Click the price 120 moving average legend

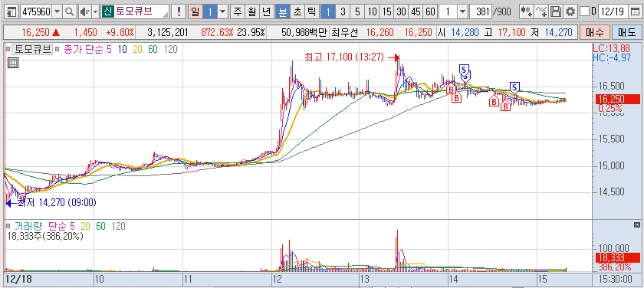click(x=171, y=50)
